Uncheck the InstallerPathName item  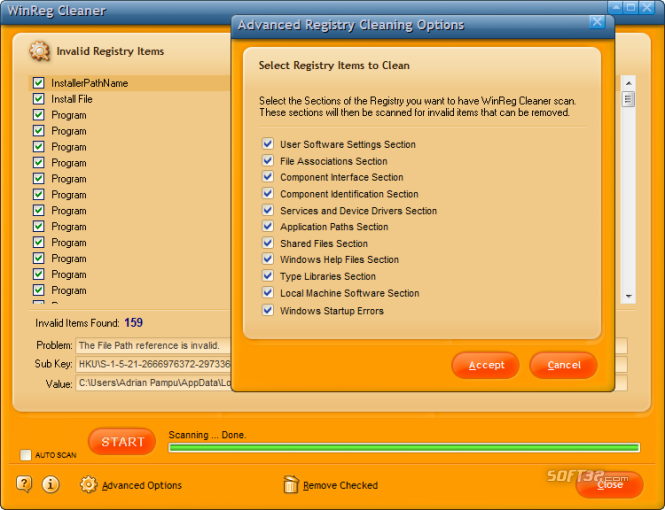39,83
